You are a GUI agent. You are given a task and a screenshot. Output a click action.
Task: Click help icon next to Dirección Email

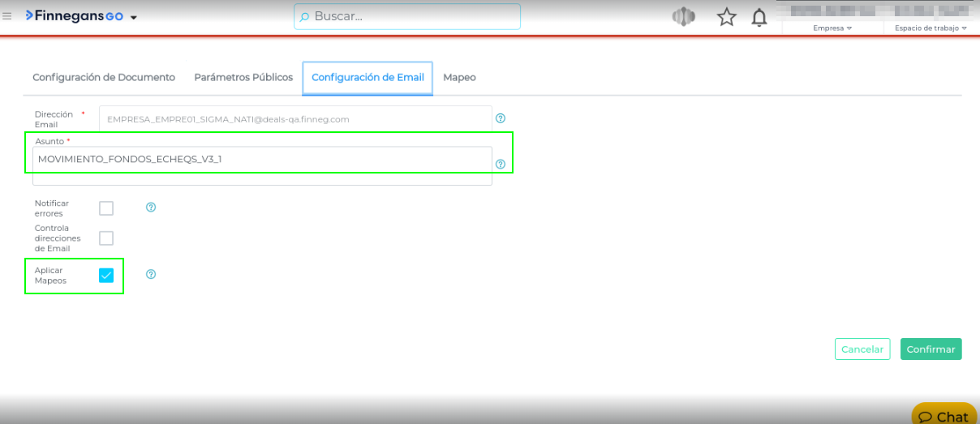click(501, 118)
